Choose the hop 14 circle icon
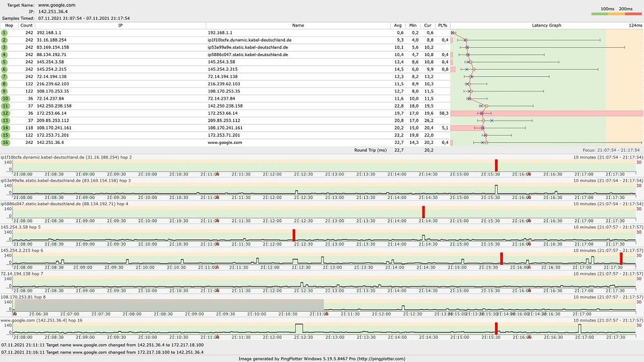644x362 pixels. coord(5,128)
